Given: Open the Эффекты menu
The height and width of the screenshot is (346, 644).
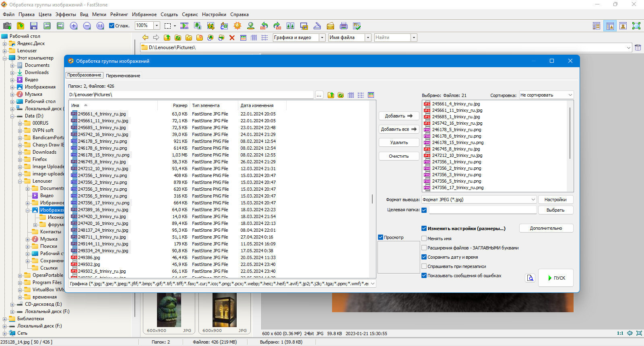Looking at the screenshot, I should pyautogui.click(x=66, y=14).
